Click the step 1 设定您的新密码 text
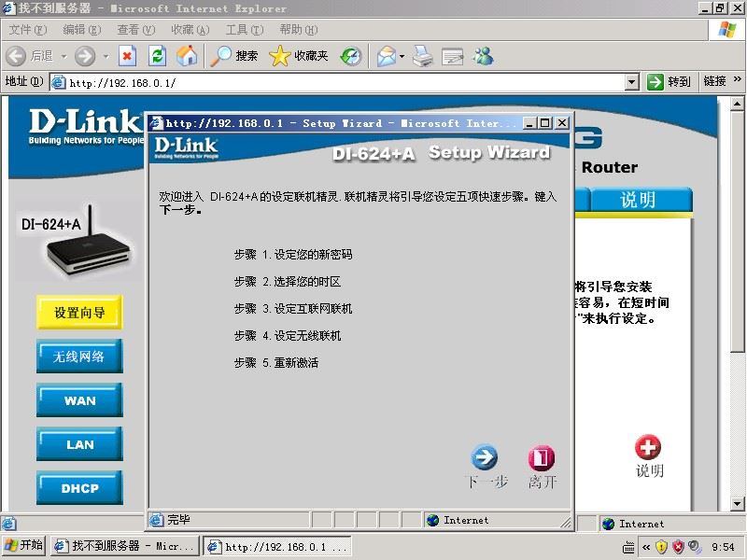The width and height of the screenshot is (747, 560). 313,255
